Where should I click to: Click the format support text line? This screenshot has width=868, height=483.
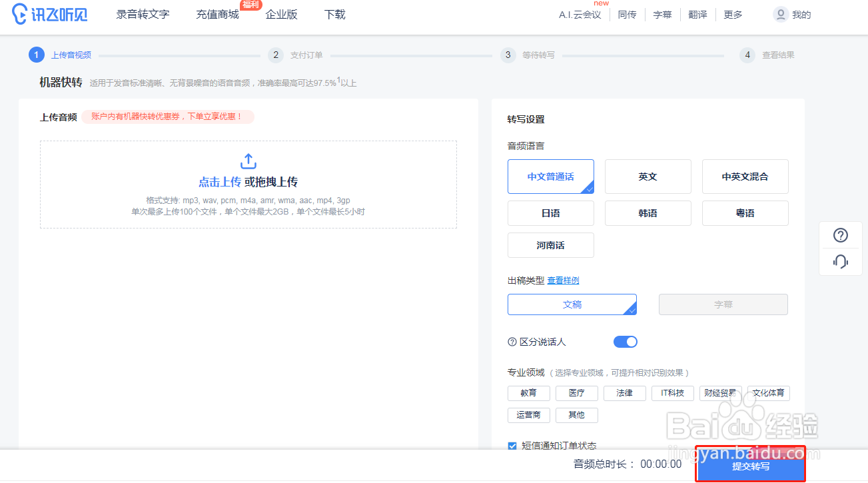(x=248, y=201)
